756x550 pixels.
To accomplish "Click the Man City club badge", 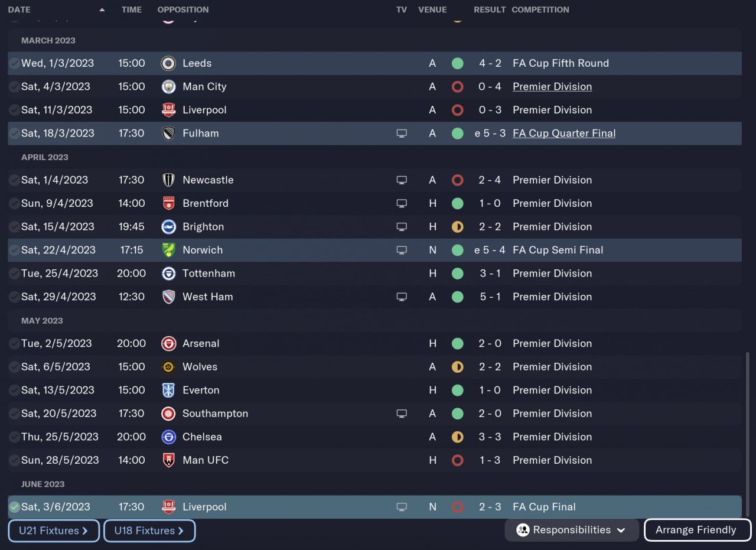I will coord(168,87).
